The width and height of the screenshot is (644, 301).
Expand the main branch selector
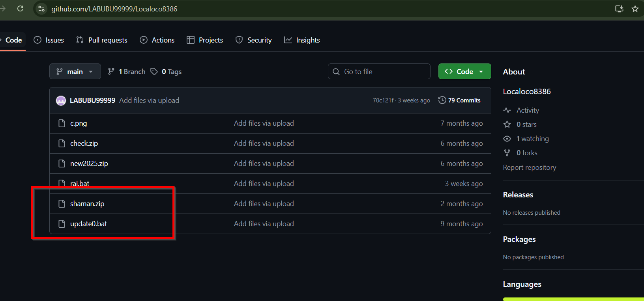pos(75,71)
